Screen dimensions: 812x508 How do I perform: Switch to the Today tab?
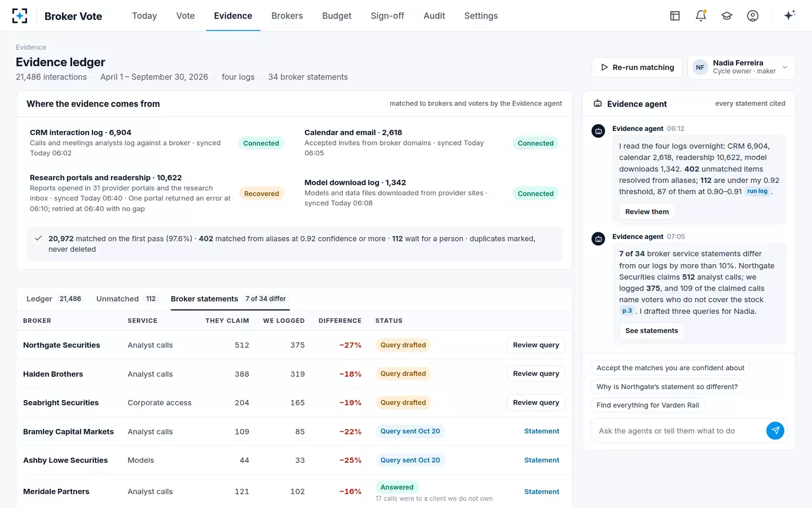coord(144,16)
